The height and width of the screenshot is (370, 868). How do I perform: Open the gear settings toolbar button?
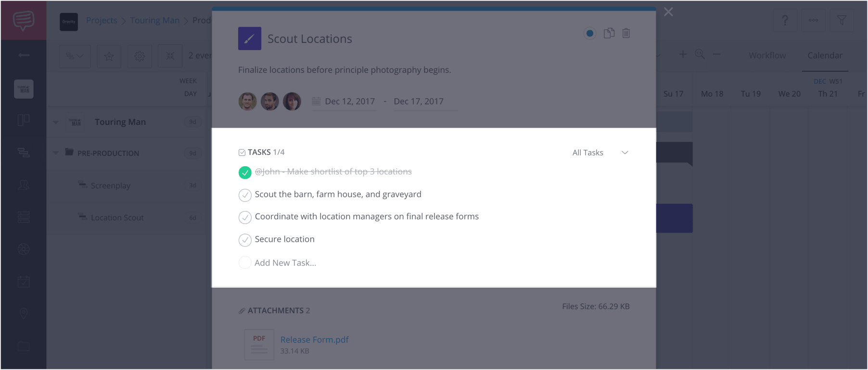140,56
